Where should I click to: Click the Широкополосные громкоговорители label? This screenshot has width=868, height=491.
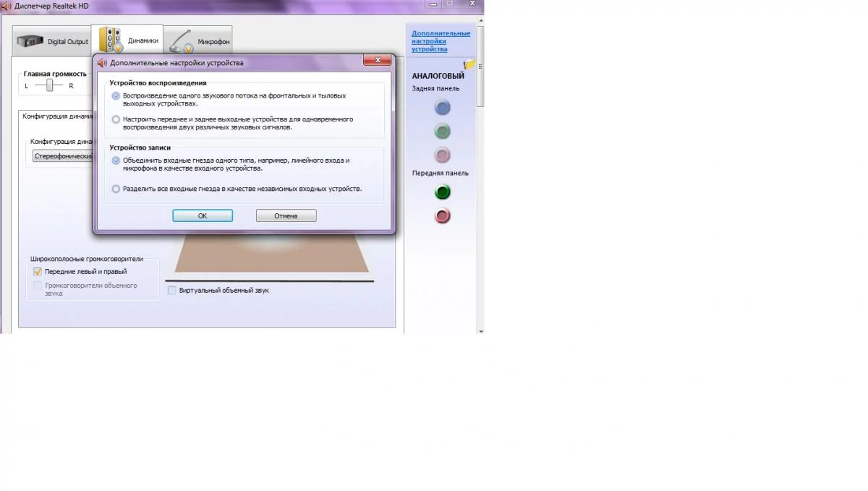87,259
